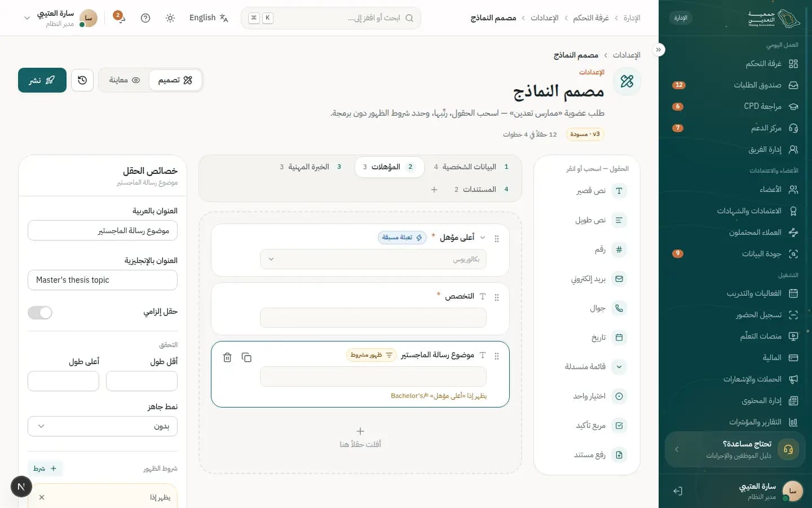Expand تحتاج مساعدة؟ help card

(735, 449)
